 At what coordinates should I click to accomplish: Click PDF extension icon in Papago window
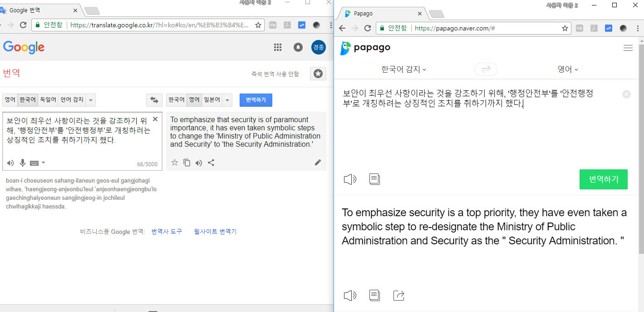pyautogui.click(x=594, y=28)
